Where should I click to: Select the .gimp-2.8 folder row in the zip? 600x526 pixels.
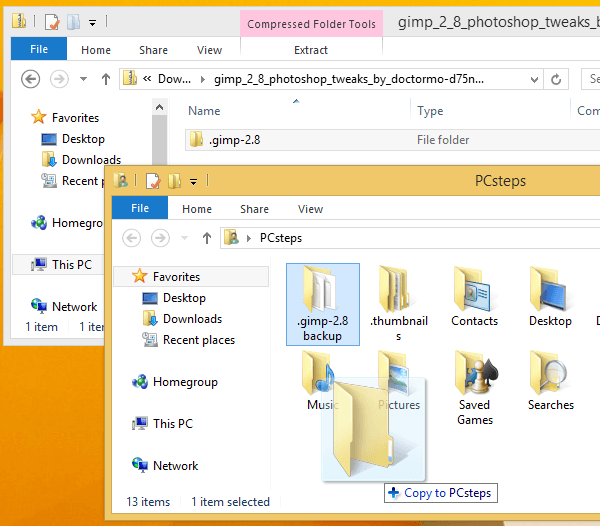pyautogui.click(x=393, y=140)
